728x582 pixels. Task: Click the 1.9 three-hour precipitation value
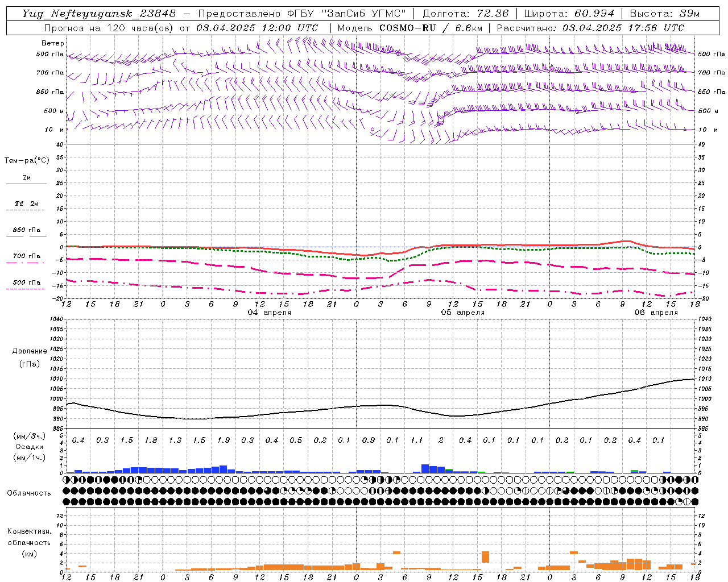(224, 440)
